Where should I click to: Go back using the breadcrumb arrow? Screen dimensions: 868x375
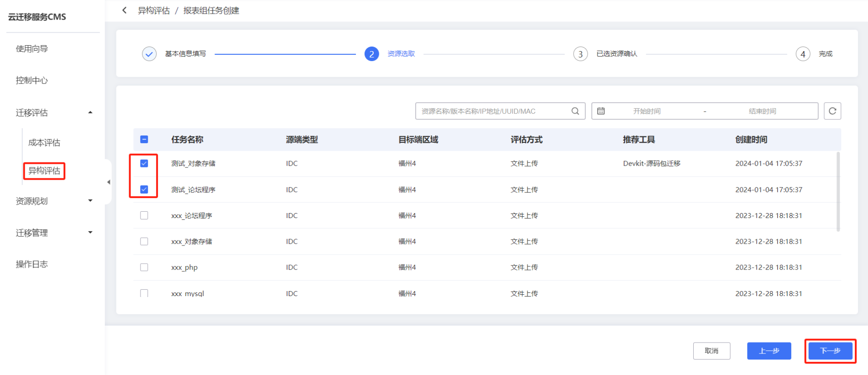124,10
